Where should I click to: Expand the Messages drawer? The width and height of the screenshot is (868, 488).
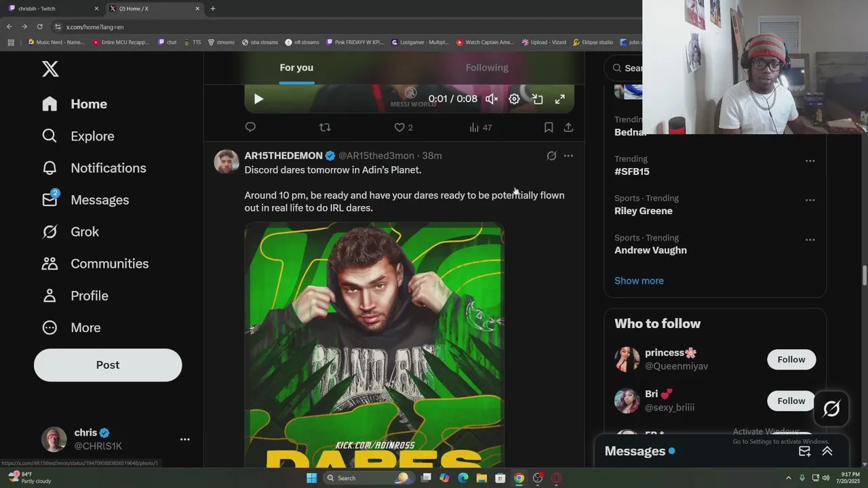point(827,451)
